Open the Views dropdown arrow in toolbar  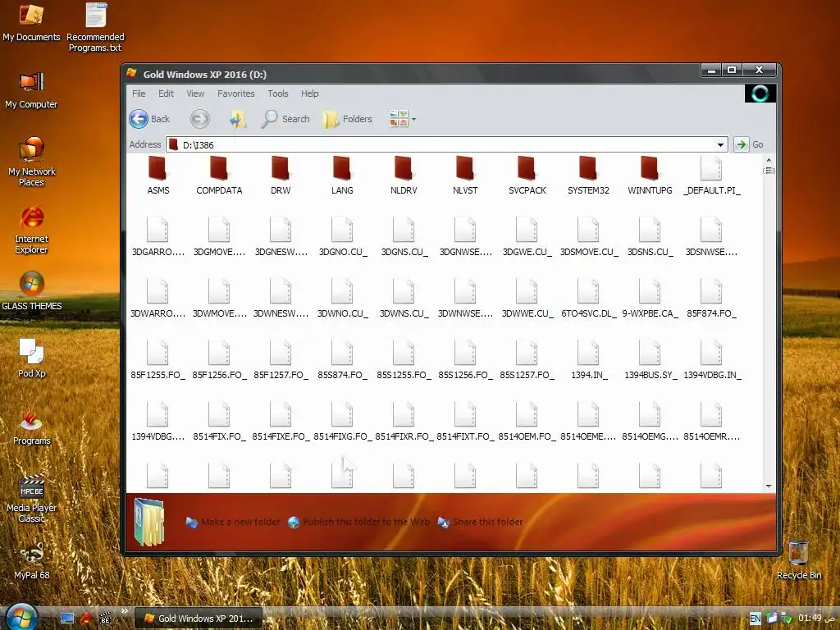[413, 119]
